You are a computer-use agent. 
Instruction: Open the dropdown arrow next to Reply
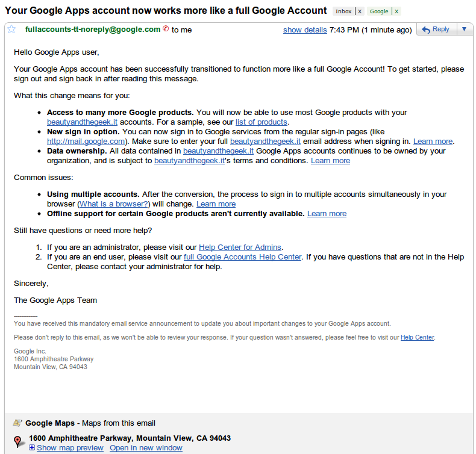pos(463,30)
